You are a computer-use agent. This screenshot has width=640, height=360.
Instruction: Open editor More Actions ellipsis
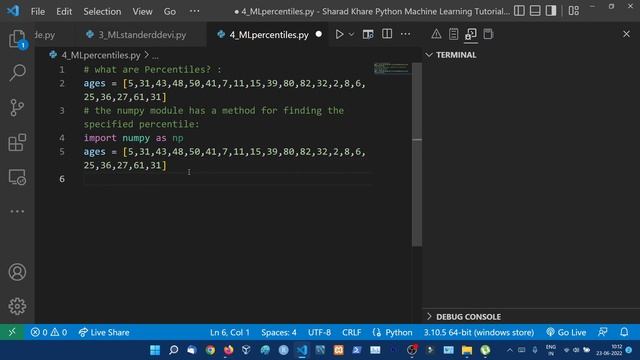point(405,34)
